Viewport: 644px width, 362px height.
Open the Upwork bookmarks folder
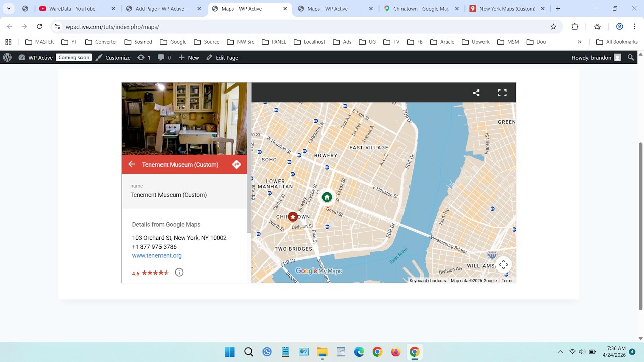pyautogui.click(x=475, y=42)
